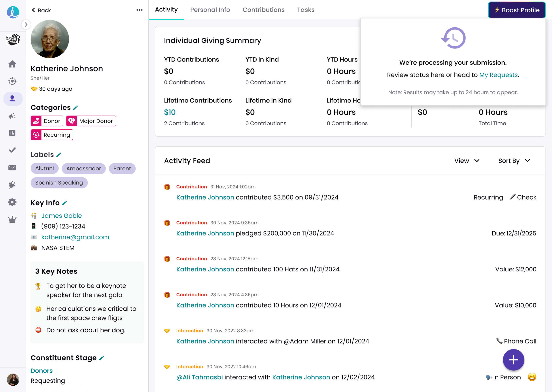Expand the collapsed sidebar with chevron

[26, 24]
